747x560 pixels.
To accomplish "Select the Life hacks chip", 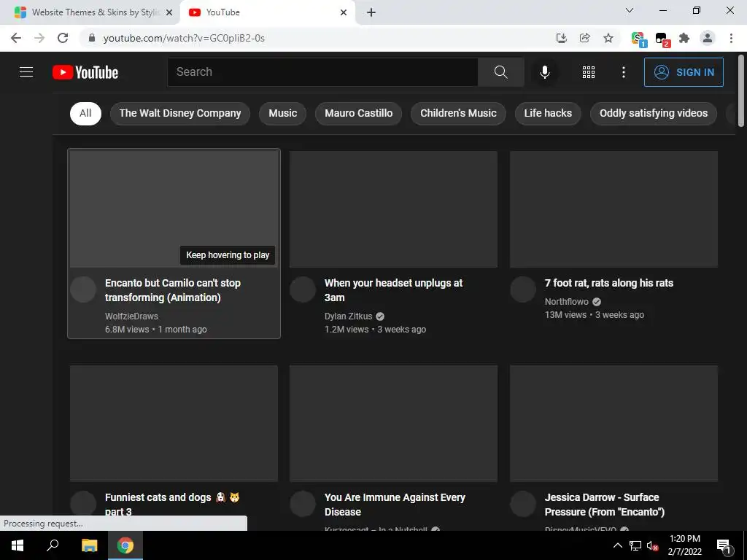I will [548, 113].
